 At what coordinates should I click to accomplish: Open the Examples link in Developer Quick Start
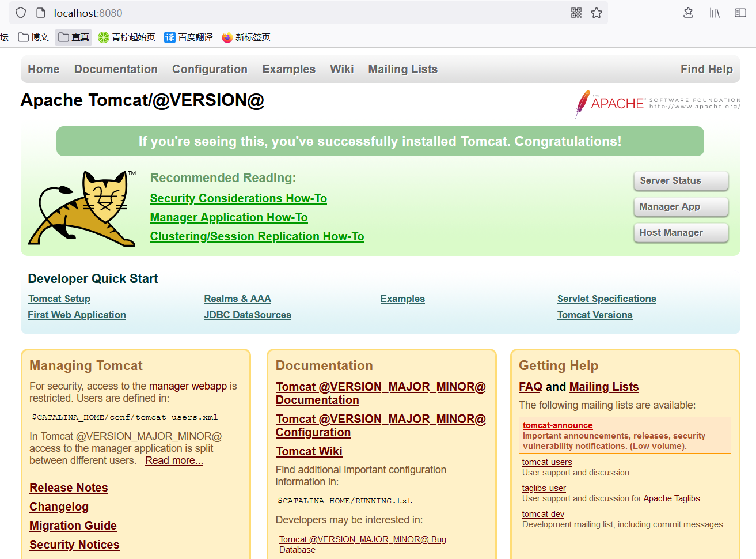[402, 299]
